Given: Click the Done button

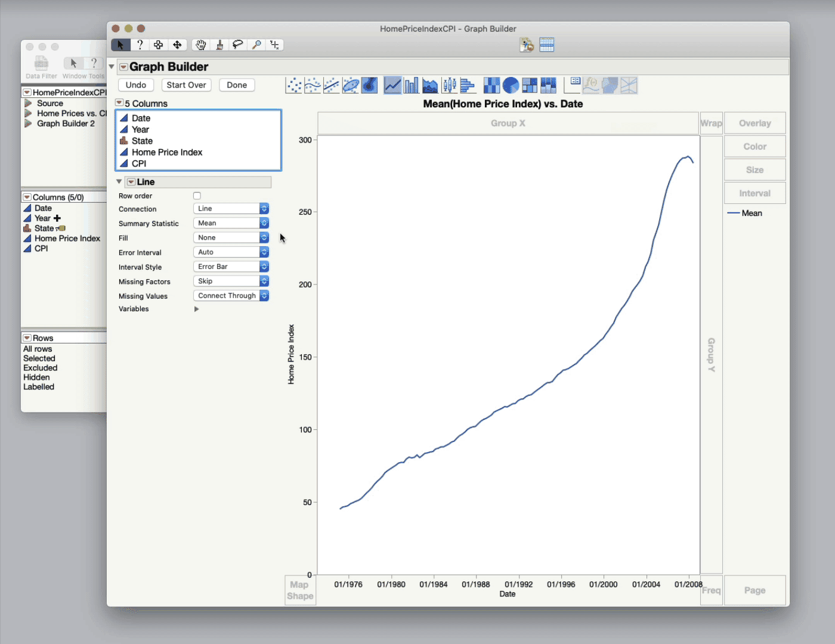Looking at the screenshot, I should click(236, 85).
